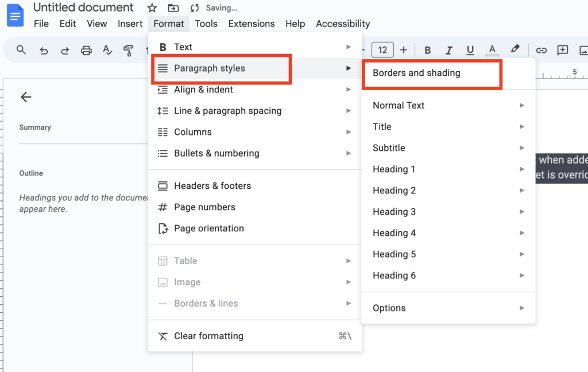Expand the Paragraph styles submenu arrow
The width and height of the screenshot is (588, 372).
pyautogui.click(x=350, y=68)
